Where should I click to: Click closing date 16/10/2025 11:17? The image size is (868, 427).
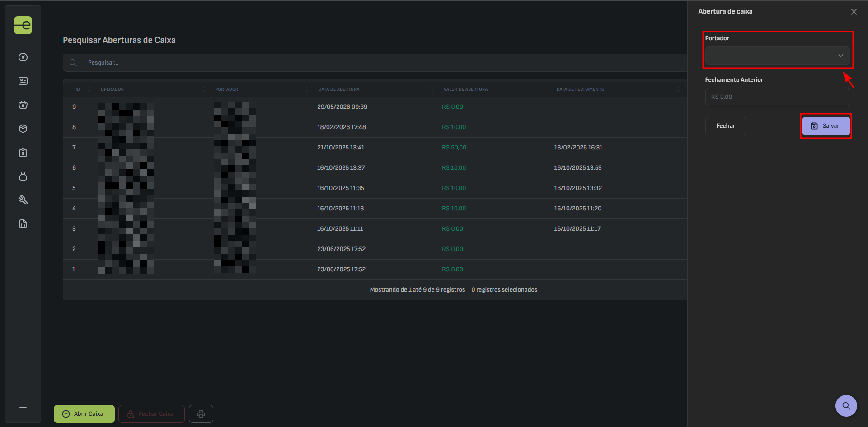click(x=577, y=229)
